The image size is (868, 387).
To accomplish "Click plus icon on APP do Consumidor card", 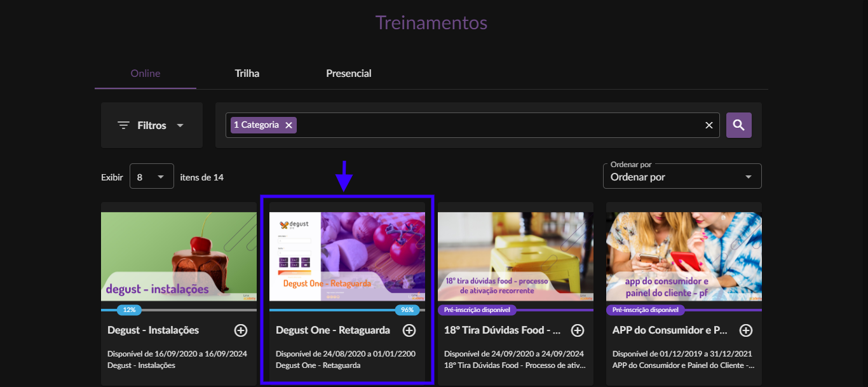I will pyautogui.click(x=746, y=330).
